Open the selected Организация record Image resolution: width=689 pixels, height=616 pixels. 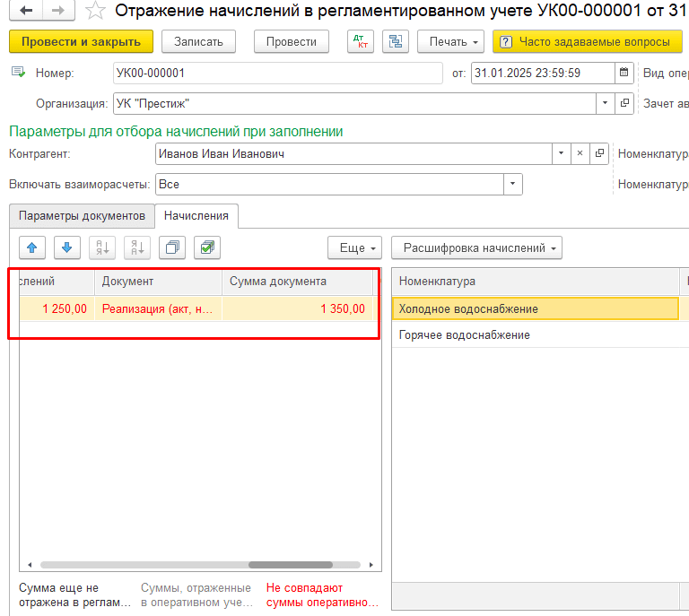click(x=624, y=103)
